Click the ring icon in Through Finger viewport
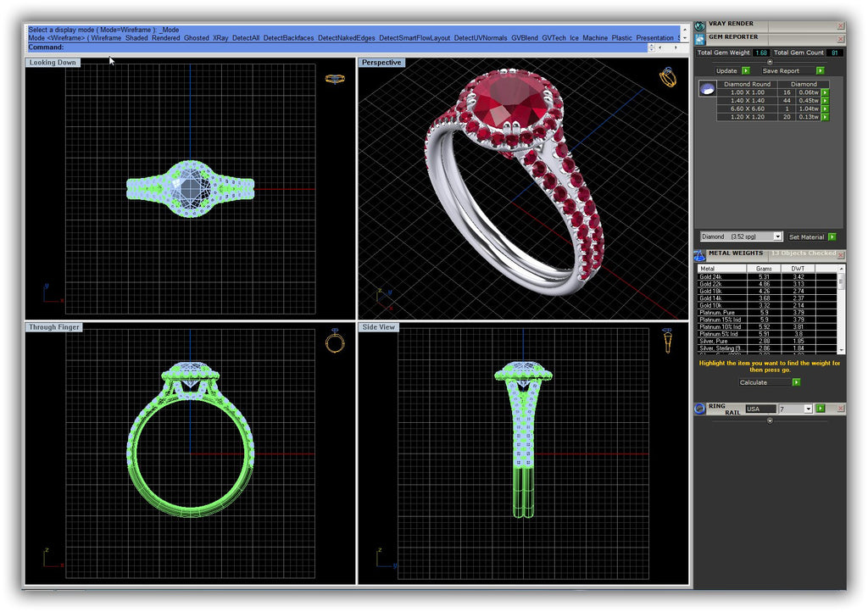The height and width of the screenshot is (612, 868). pyautogui.click(x=335, y=342)
